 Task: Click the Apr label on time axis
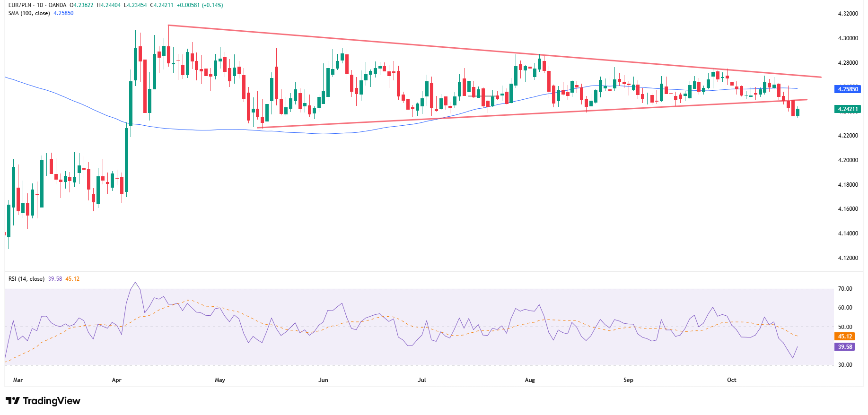click(x=116, y=380)
